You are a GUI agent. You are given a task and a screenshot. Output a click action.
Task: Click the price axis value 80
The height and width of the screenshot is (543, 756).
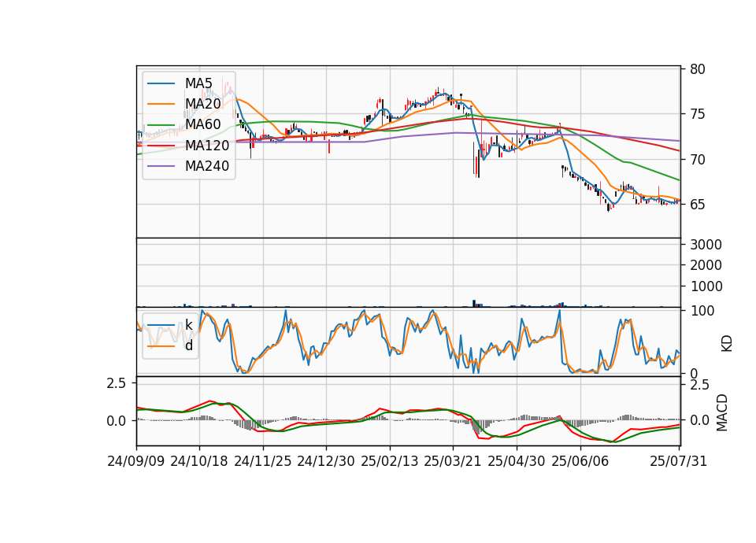click(697, 69)
